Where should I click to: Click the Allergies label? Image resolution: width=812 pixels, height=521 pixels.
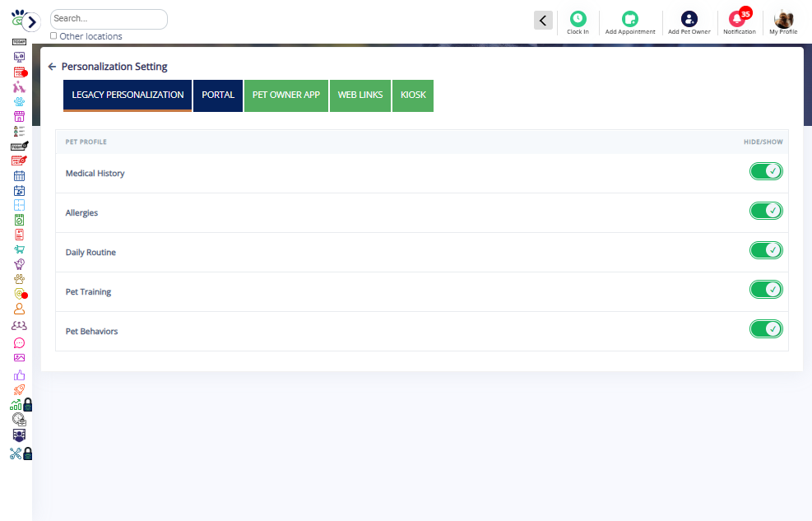81,213
